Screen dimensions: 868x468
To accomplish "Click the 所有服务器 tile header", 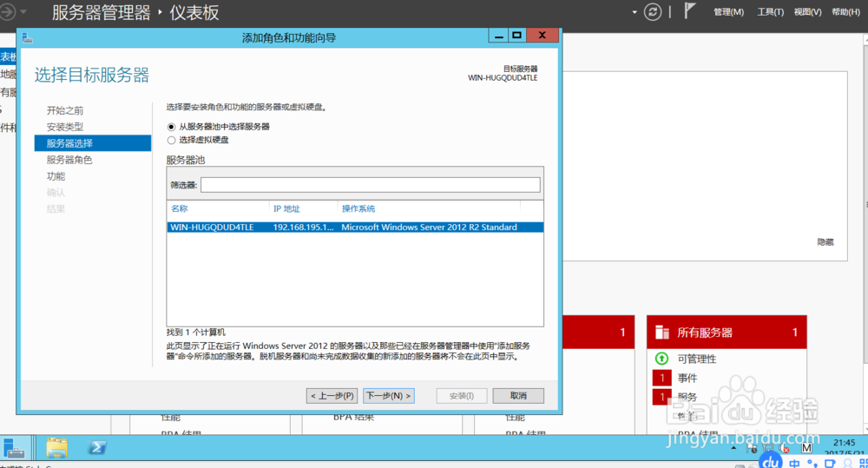I will (727, 333).
